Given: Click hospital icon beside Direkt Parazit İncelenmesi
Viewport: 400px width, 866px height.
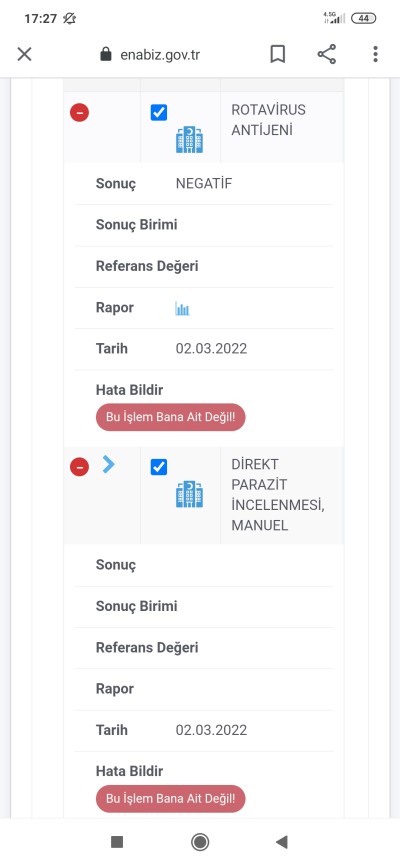Looking at the screenshot, I should 190,494.
